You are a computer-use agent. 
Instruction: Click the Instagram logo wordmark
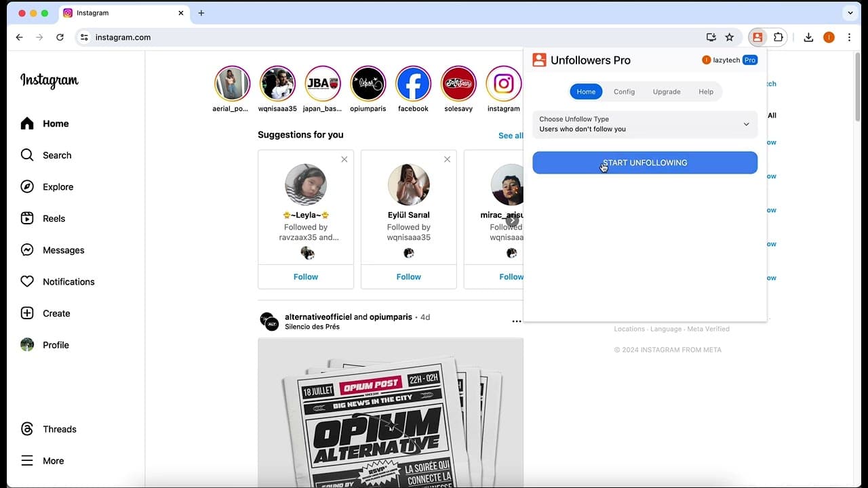50,81
